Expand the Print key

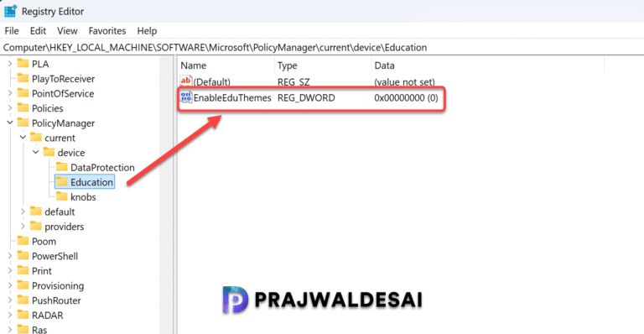[x=10, y=271]
